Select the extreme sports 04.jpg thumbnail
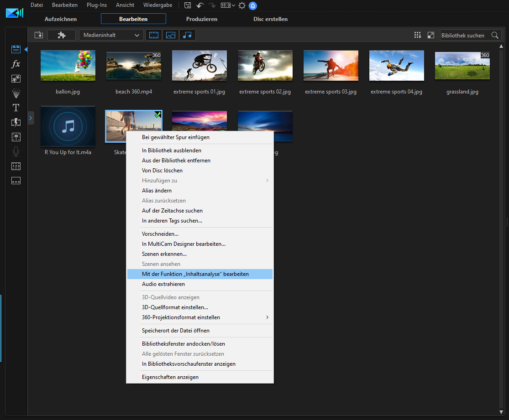 (396, 66)
